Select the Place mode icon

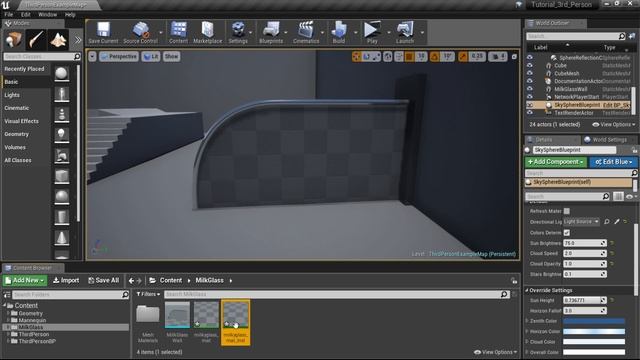pos(13,40)
